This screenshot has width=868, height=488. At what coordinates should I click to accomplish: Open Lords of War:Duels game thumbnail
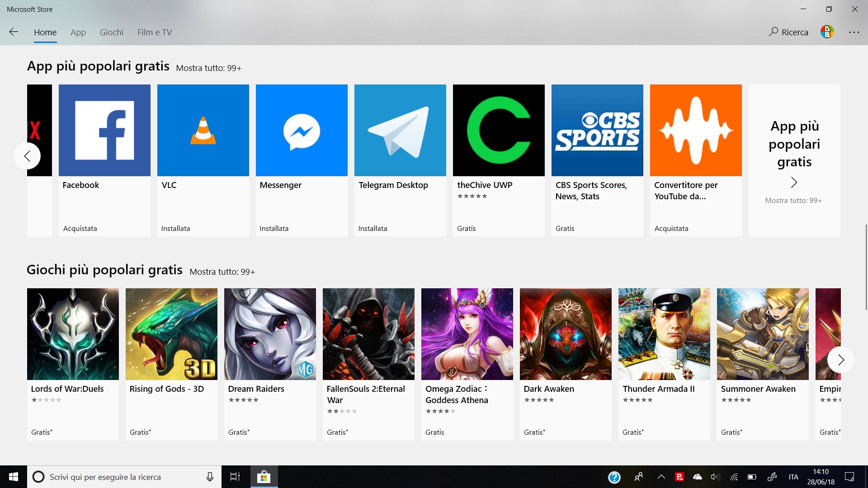pos(73,334)
